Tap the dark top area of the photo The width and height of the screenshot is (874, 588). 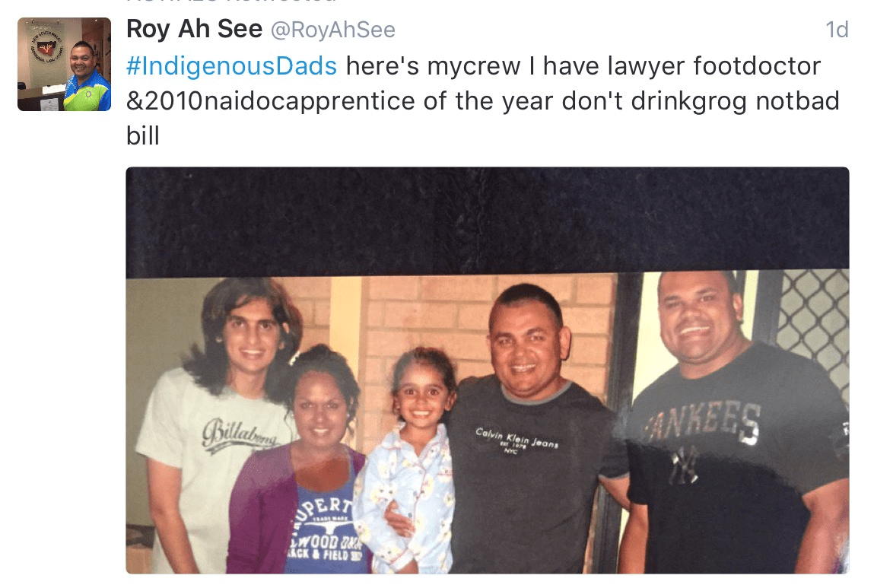[487, 220]
